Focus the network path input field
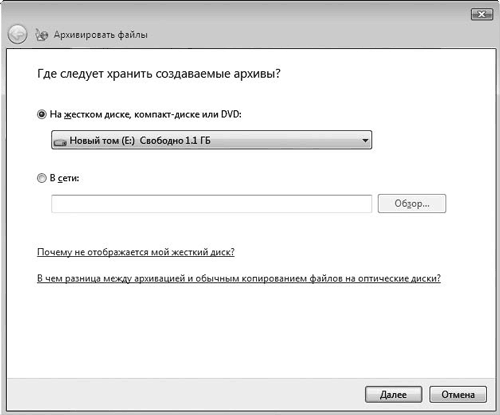The width and height of the screenshot is (500, 415). click(211, 204)
